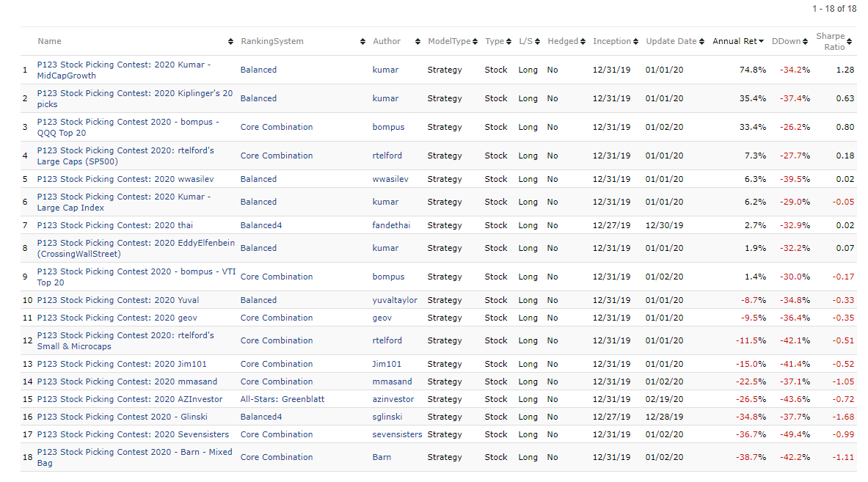
Task: Select the -1.68 Sharpe ratio cell
Action: pyautogui.click(x=843, y=417)
